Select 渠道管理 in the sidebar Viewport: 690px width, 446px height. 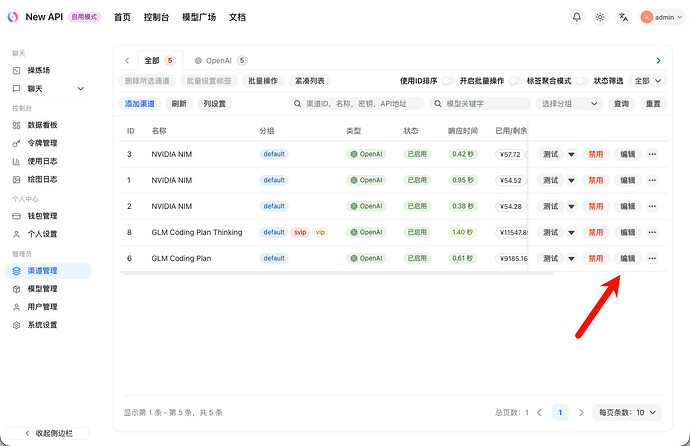coord(48,271)
